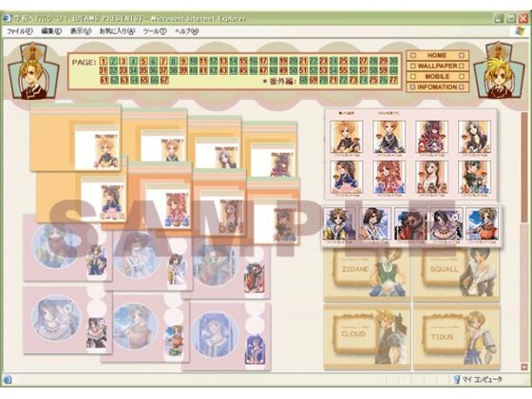Go to extra chapter page 73
Image resolution: width=532 pixels, height=399 pixels.
pos(353,81)
